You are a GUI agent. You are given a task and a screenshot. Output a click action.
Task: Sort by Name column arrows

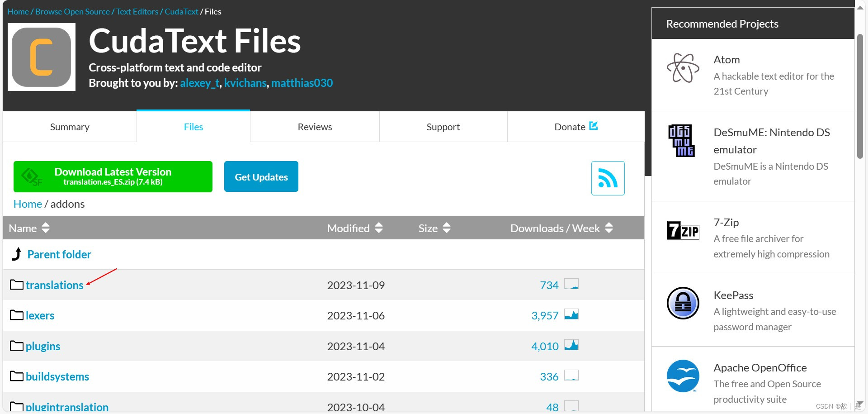click(x=45, y=228)
